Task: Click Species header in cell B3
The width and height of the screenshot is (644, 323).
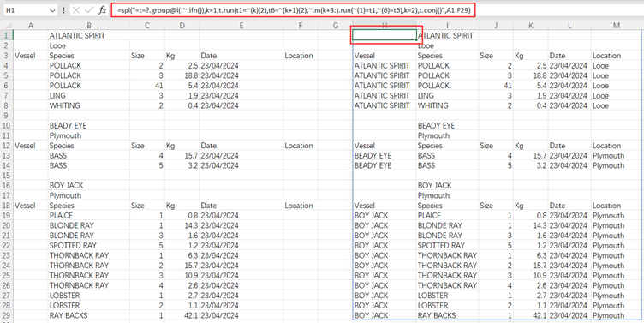Action: coord(61,56)
